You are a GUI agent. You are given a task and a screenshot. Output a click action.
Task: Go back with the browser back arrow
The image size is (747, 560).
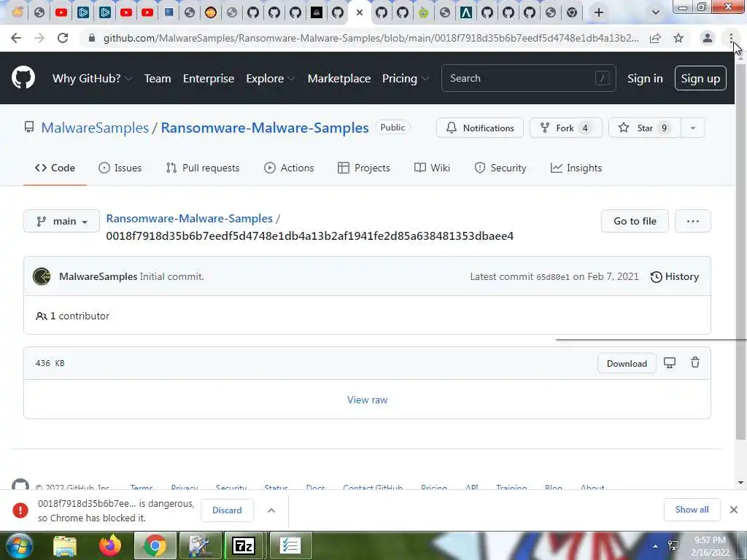click(16, 38)
